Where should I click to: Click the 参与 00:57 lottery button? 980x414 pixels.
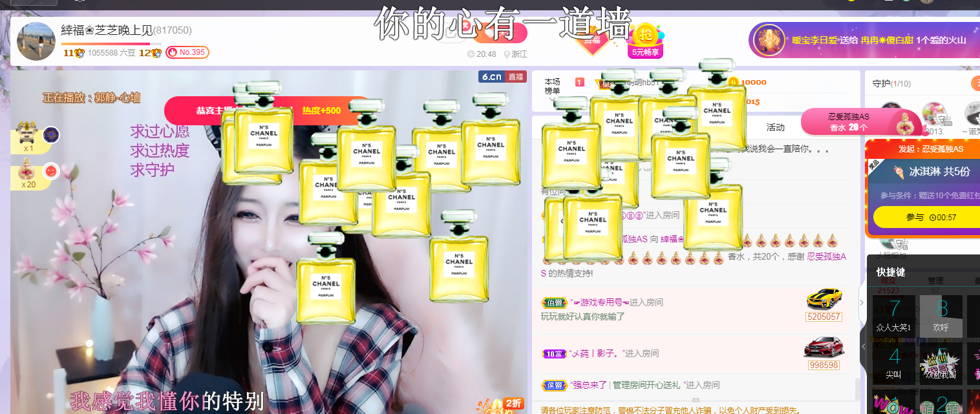coord(926,217)
